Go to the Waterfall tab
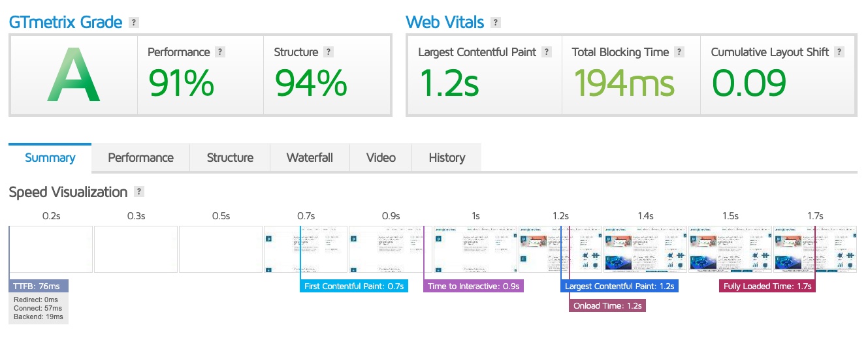The width and height of the screenshot is (868, 340). coord(310,157)
